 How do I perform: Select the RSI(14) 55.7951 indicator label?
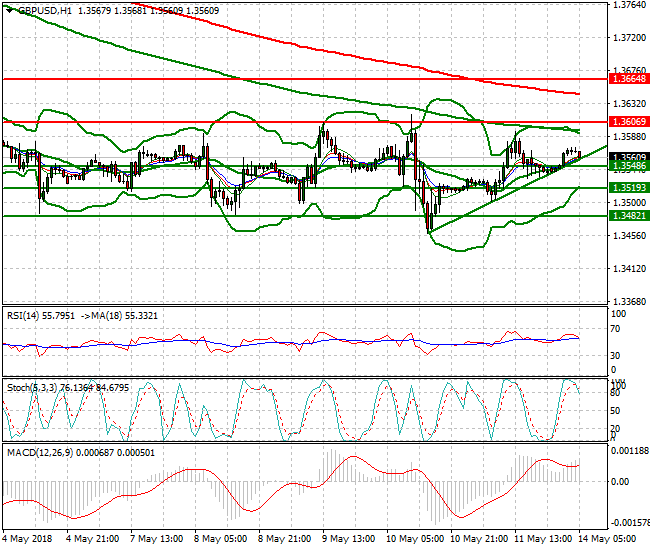41,316
